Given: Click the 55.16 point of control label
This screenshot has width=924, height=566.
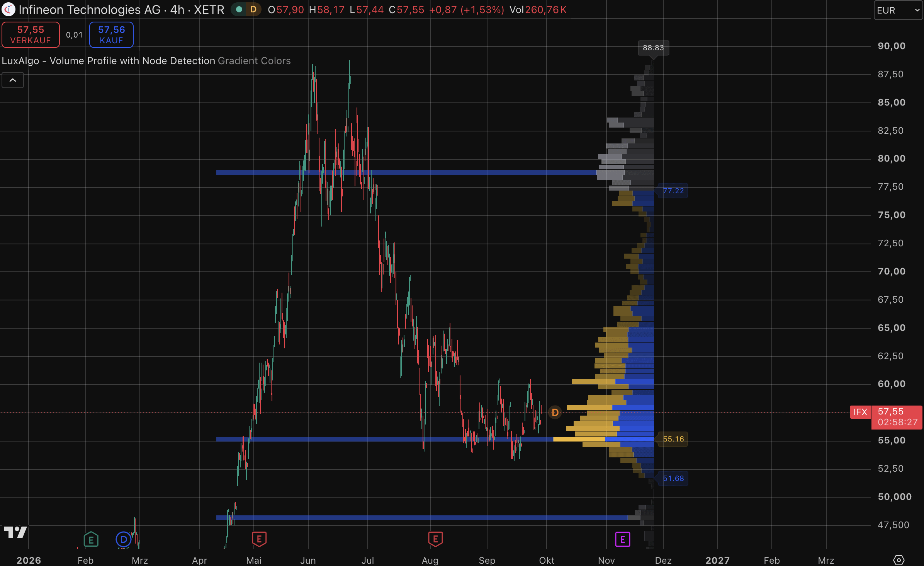Looking at the screenshot, I should pos(673,439).
